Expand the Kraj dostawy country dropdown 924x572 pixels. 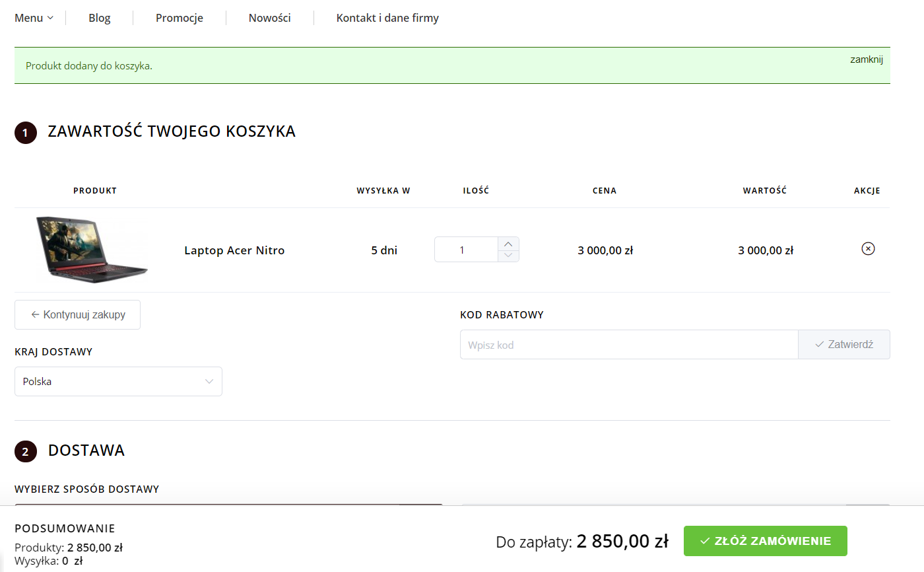click(x=118, y=382)
